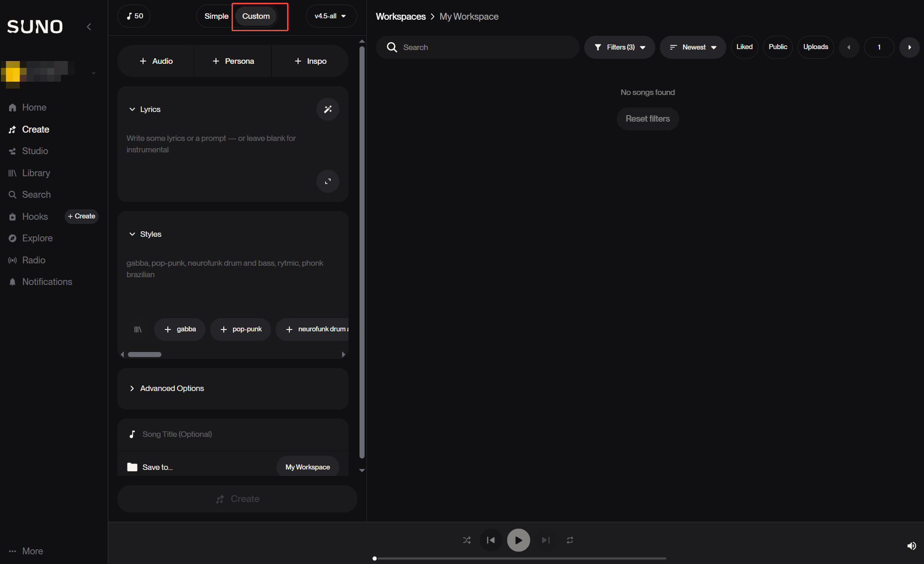Collapse the Suno sidebar with arrow
924x564 pixels.
tap(89, 27)
